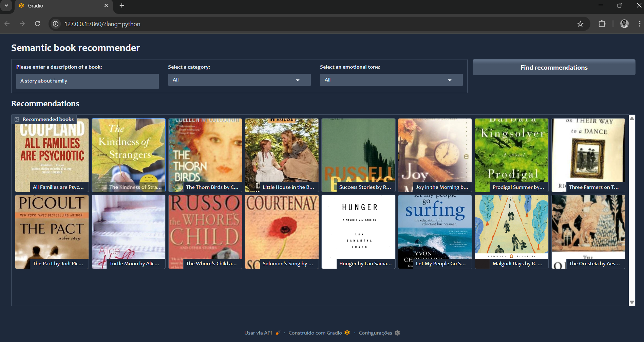Open Configurações settings link

point(379,333)
